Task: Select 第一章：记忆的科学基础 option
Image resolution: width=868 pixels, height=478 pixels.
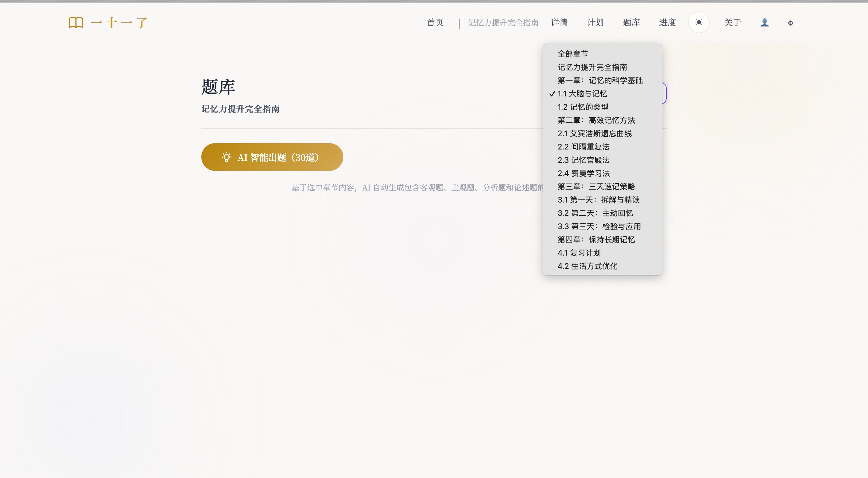Action: pyautogui.click(x=602, y=80)
